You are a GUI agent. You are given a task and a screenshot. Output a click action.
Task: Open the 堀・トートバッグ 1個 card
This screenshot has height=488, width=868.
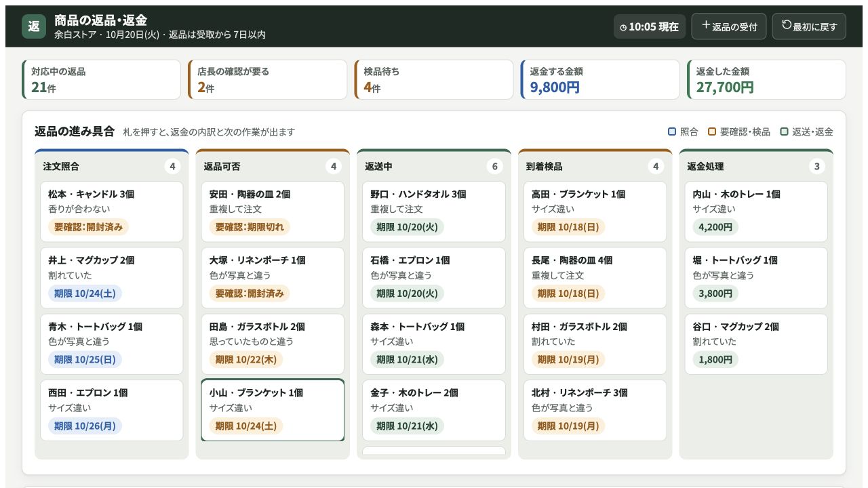coord(756,278)
